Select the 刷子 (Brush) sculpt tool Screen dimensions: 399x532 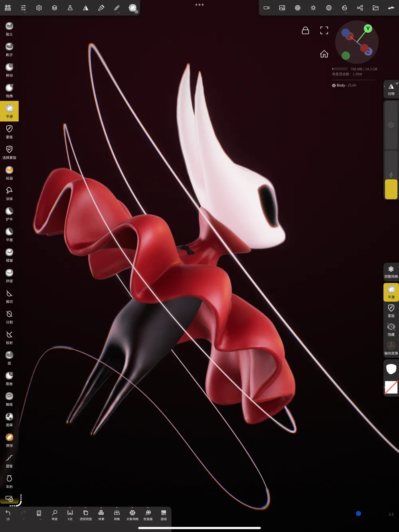[x=9, y=49]
